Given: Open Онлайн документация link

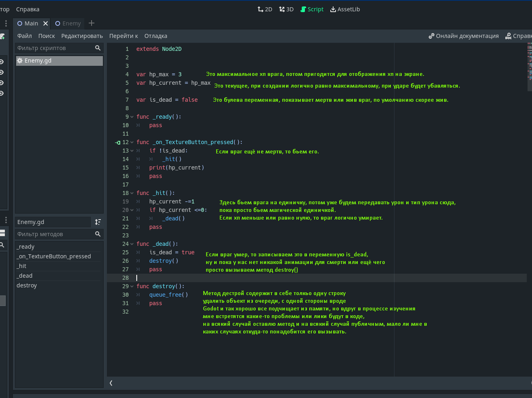Looking at the screenshot, I should [x=463, y=36].
